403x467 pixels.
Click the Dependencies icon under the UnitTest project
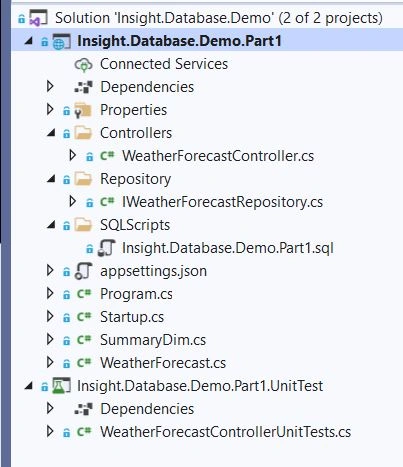pyautogui.click(x=83, y=409)
